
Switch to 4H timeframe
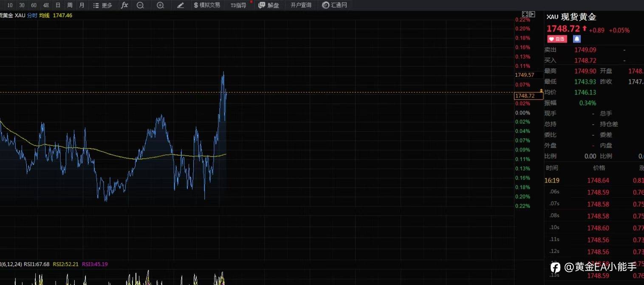(x=46, y=5)
